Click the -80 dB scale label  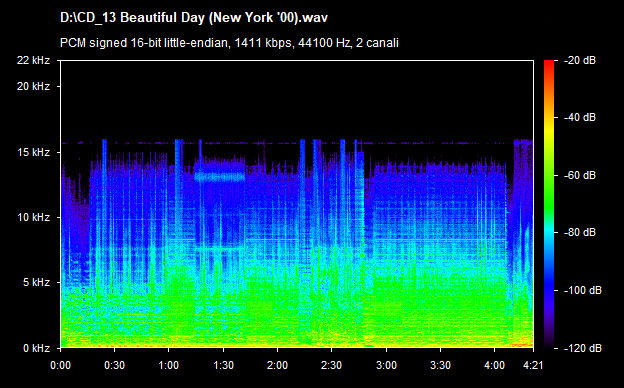click(580, 232)
